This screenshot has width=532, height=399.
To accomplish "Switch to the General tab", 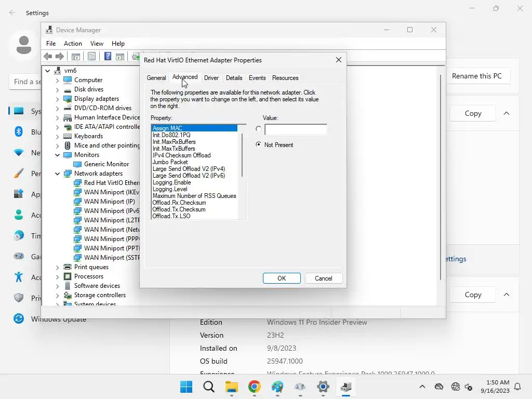I will click(156, 78).
